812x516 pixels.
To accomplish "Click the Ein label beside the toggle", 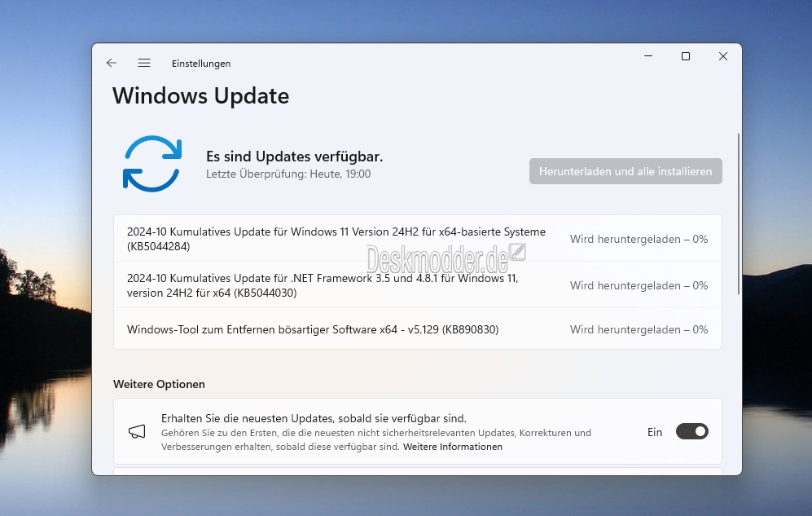I will (655, 432).
